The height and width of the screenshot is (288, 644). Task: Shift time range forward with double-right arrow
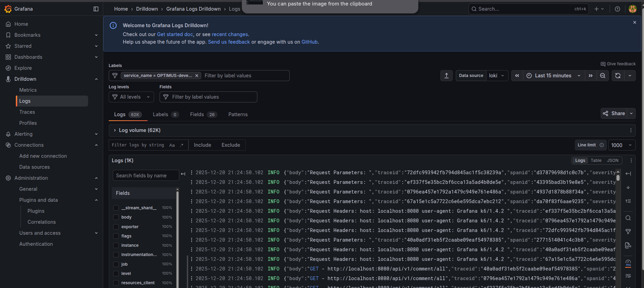pyautogui.click(x=591, y=76)
